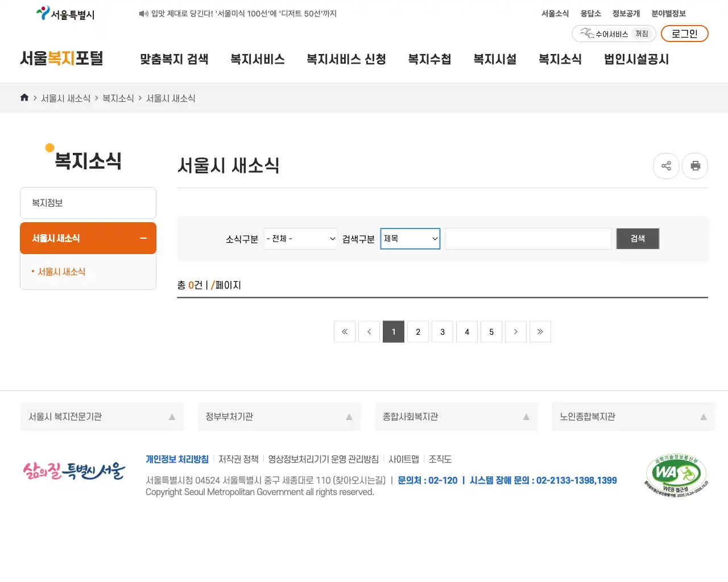Click the 서울소식 top link
Image resolution: width=728 pixels, height=582 pixels.
click(x=555, y=14)
